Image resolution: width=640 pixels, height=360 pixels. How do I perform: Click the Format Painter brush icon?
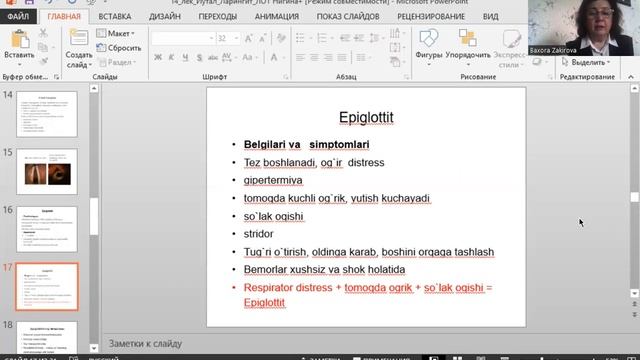[43, 61]
